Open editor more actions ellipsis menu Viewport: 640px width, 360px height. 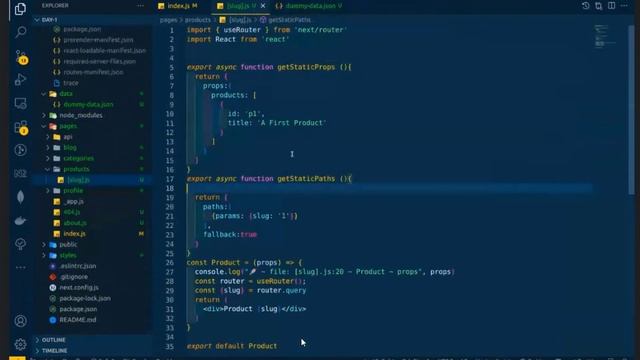click(624, 6)
